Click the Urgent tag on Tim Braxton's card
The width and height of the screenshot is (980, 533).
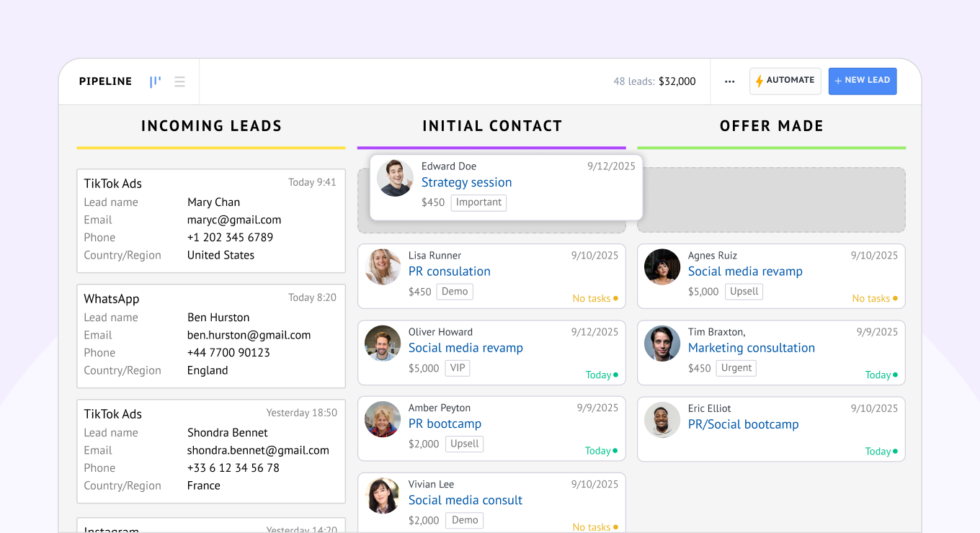pyautogui.click(x=736, y=368)
